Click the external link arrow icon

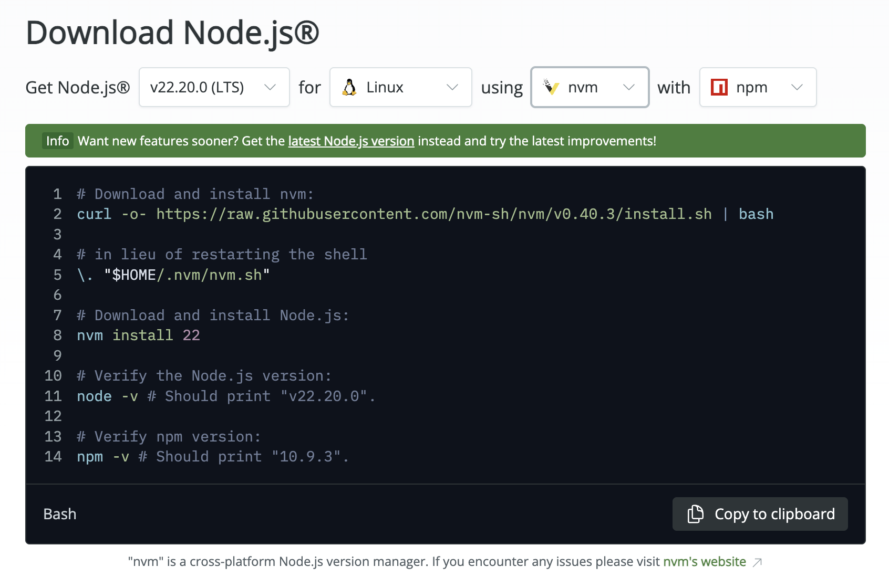(757, 562)
